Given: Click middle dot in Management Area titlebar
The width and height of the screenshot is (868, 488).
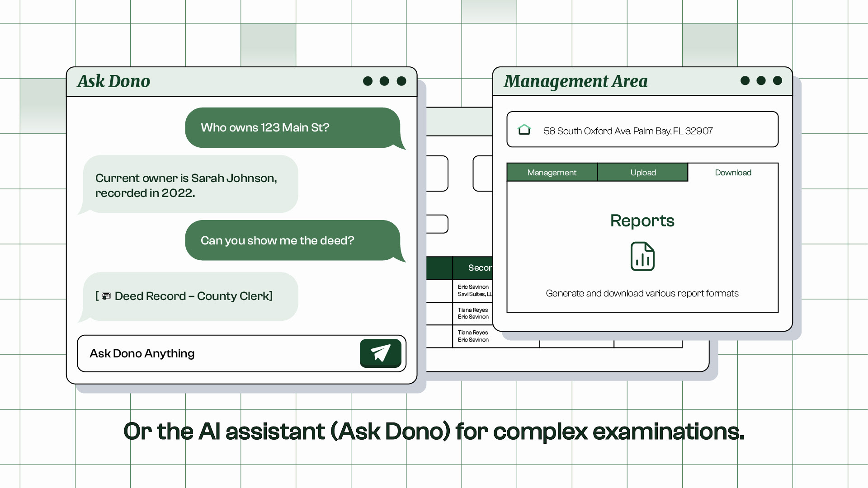Looking at the screenshot, I should tap(761, 80).
